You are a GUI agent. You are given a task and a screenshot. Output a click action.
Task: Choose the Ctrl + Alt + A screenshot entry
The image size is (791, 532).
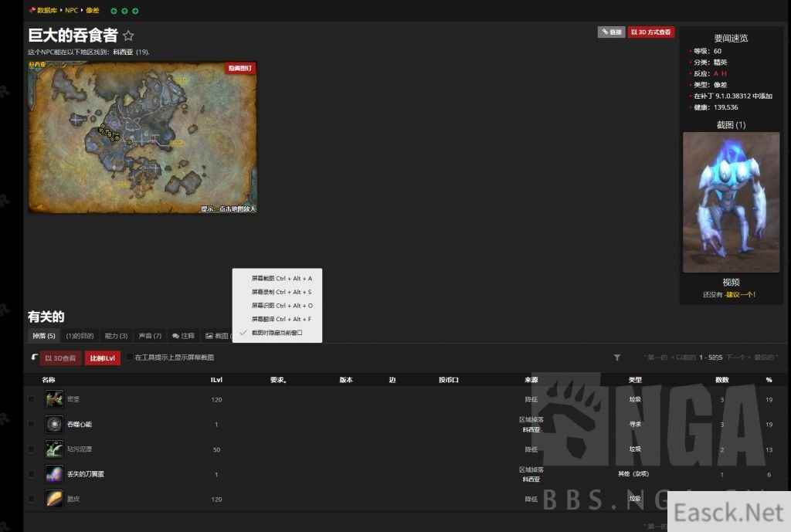point(277,279)
